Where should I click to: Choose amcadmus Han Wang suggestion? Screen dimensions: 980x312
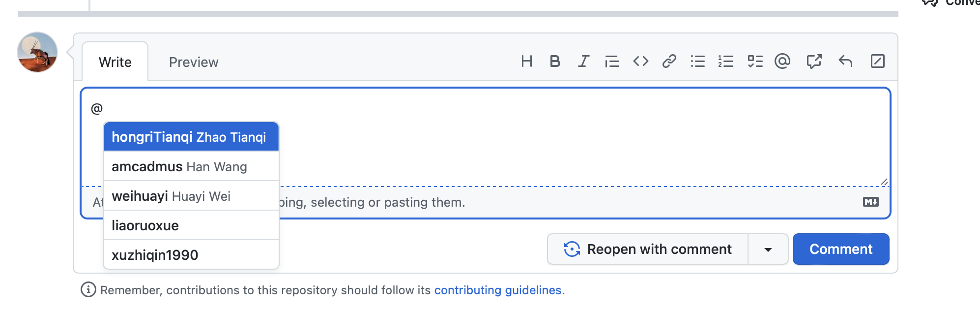[191, 167]
